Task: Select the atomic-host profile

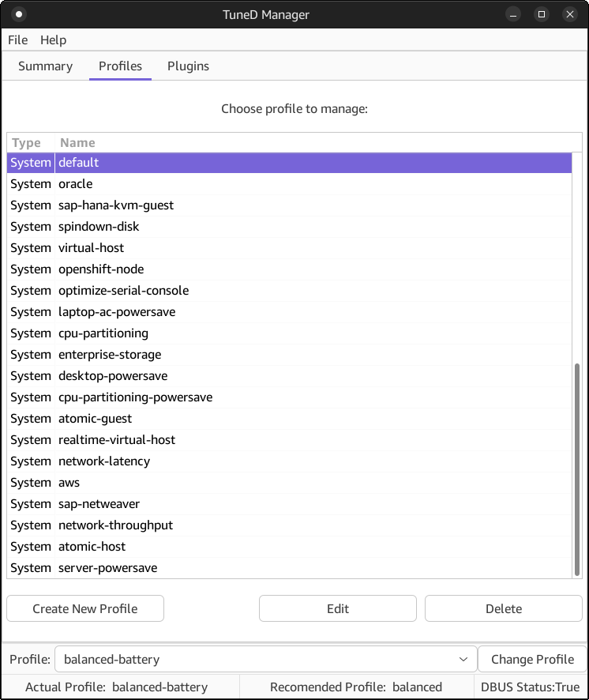Action: click(x=289, y=547)
